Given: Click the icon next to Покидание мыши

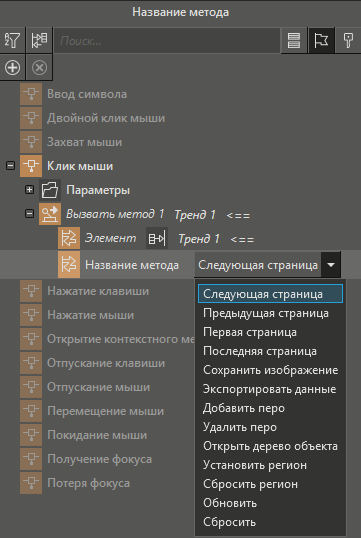Looking at the screenshot, I should pos(31,435).
